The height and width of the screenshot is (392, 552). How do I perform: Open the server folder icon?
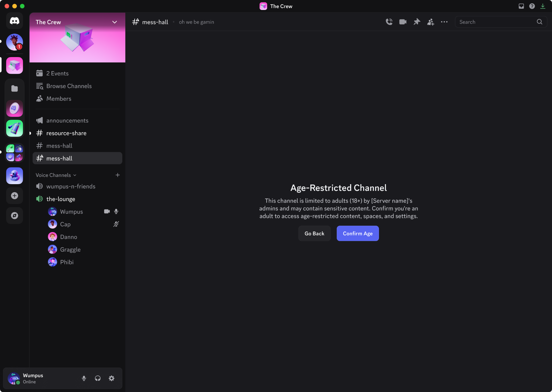click(15, 89)
